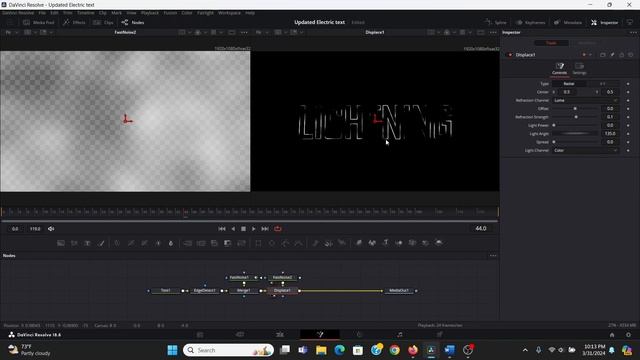Open the Keyframes panel
Image resolution: width=640 pixels, height=360 pixels.
click(530, 22)
